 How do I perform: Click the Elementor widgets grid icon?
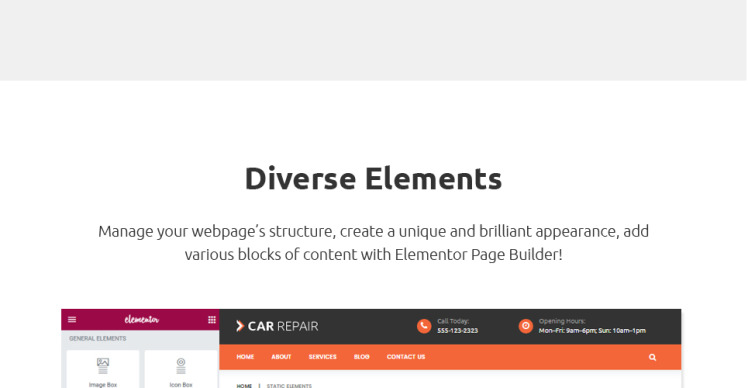coord(212,320)
